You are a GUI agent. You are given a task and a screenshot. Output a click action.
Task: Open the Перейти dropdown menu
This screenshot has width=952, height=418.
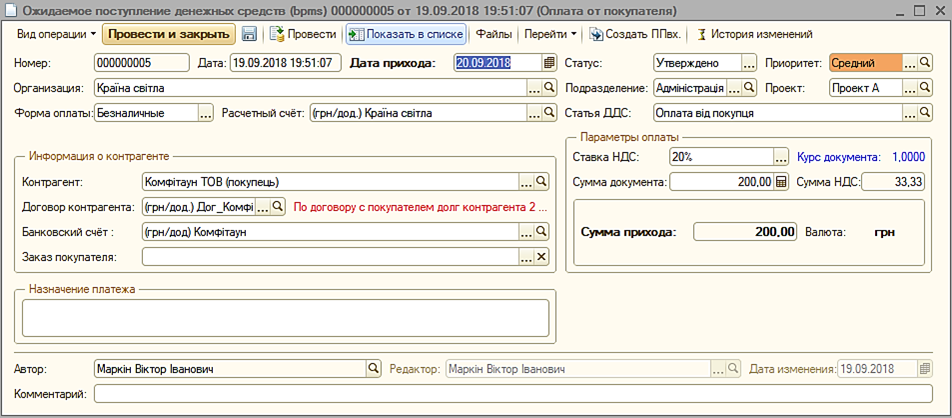(x=551, y=34)
